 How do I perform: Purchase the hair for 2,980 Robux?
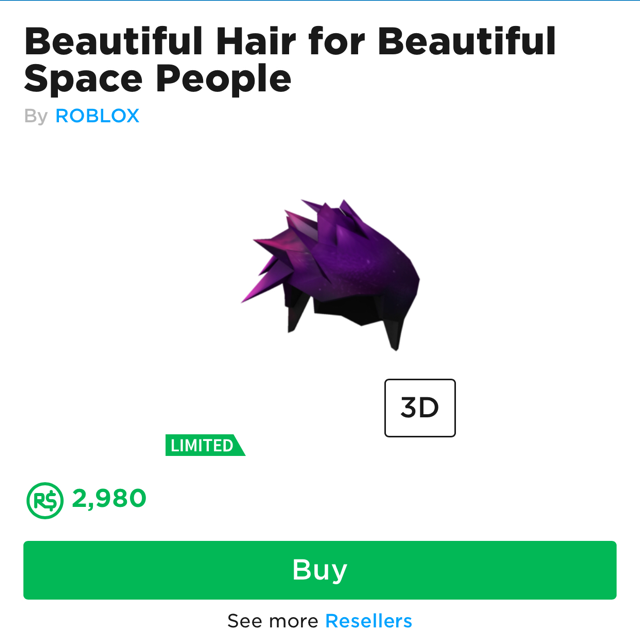pyautogui.click(x=320, y=570)
